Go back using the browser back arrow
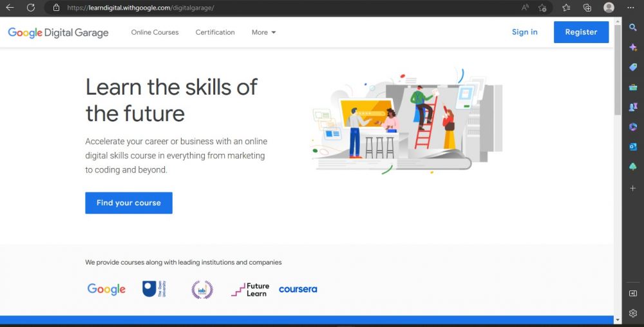Screen dimensions: 644x327 [10, 7]
